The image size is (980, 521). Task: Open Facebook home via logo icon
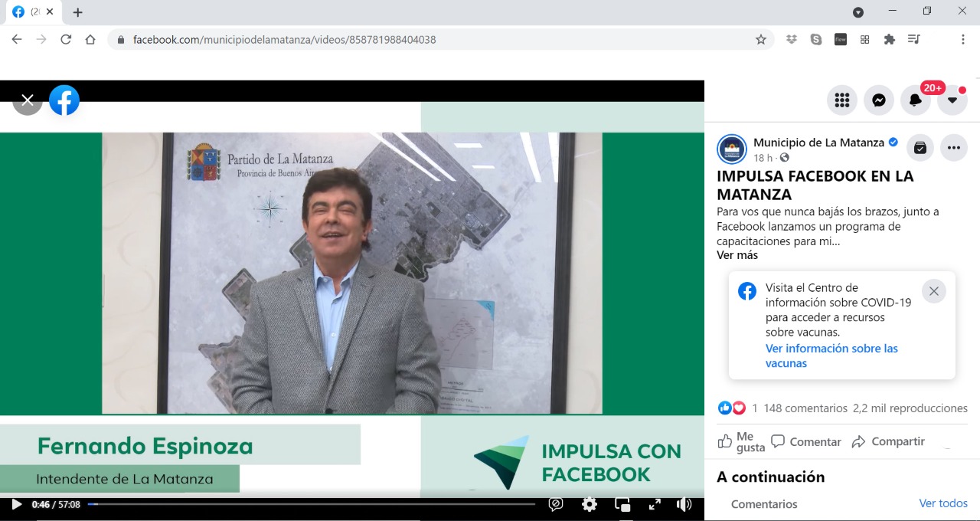64,100
